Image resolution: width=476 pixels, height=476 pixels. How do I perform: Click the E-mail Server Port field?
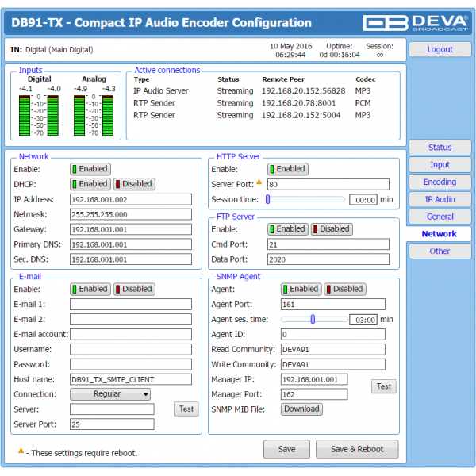(x=112, y=424)
